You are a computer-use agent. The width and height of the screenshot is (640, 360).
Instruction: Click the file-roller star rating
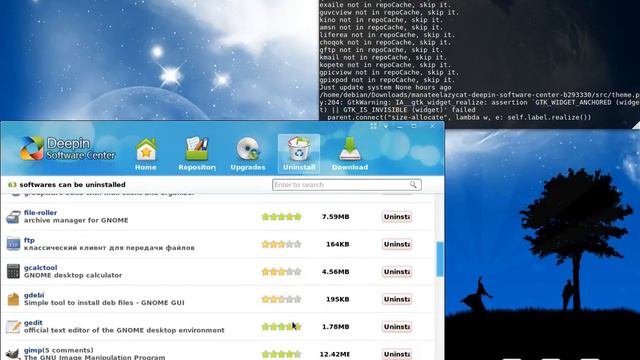coord(281,217)
